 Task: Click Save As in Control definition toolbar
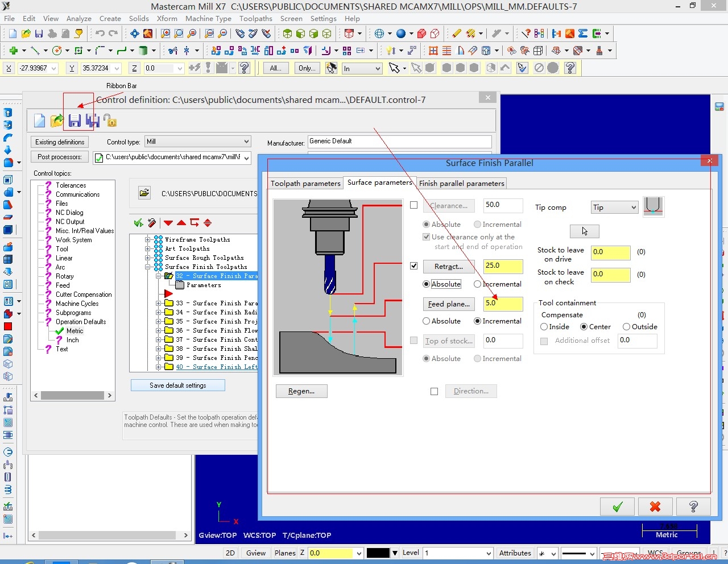[92, 121]
